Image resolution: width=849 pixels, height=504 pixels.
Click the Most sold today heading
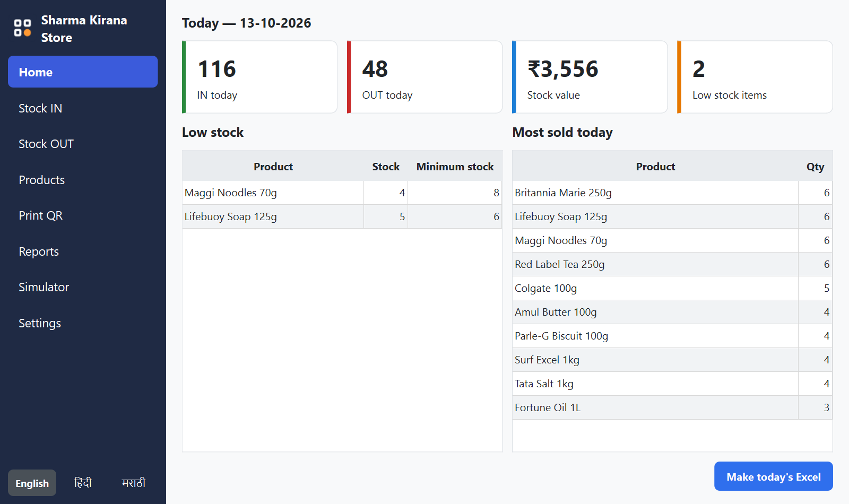point(562,132)
